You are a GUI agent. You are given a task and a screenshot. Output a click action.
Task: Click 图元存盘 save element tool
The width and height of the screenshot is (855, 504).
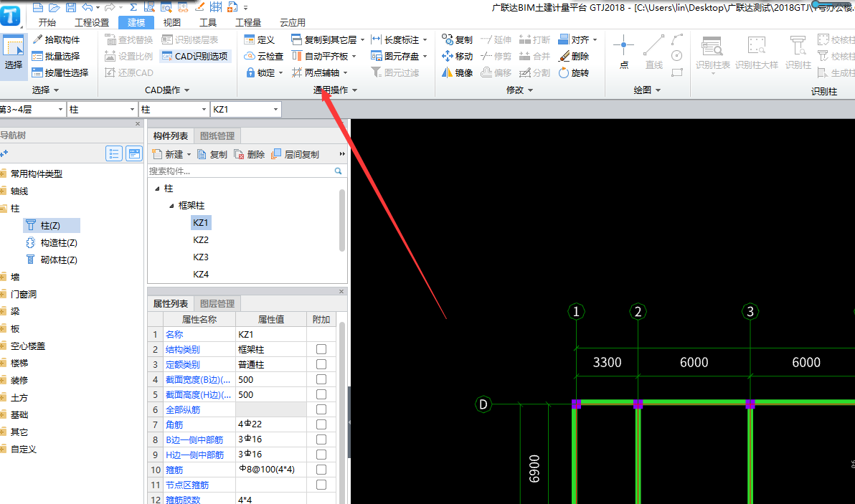click(x=399, y=56)
